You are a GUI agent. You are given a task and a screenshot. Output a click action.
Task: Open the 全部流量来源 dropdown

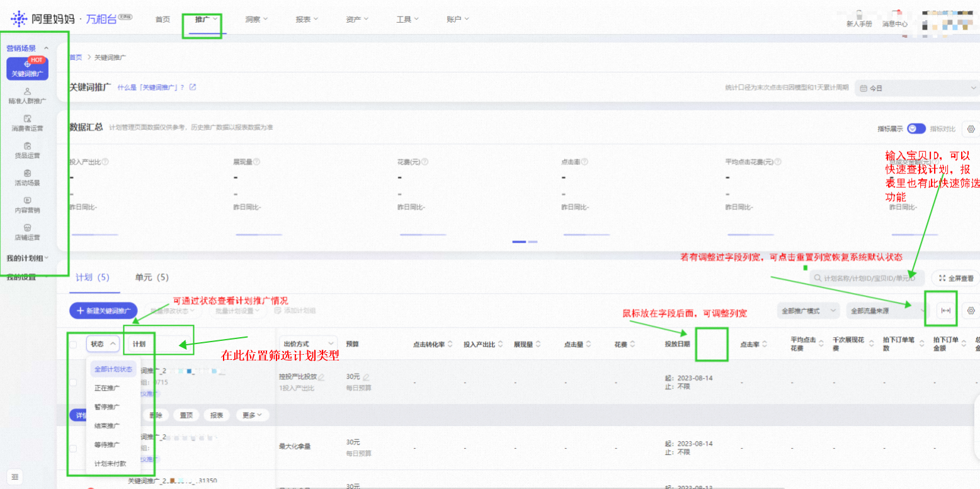pos(888,311)
